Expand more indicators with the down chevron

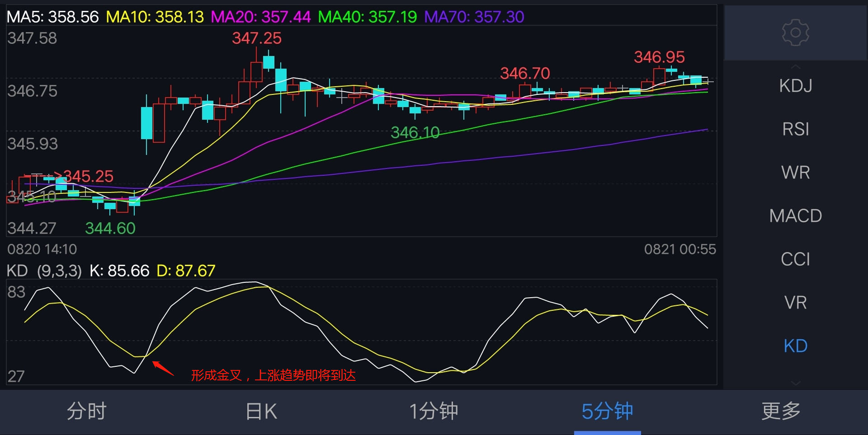tap(796, 383)
